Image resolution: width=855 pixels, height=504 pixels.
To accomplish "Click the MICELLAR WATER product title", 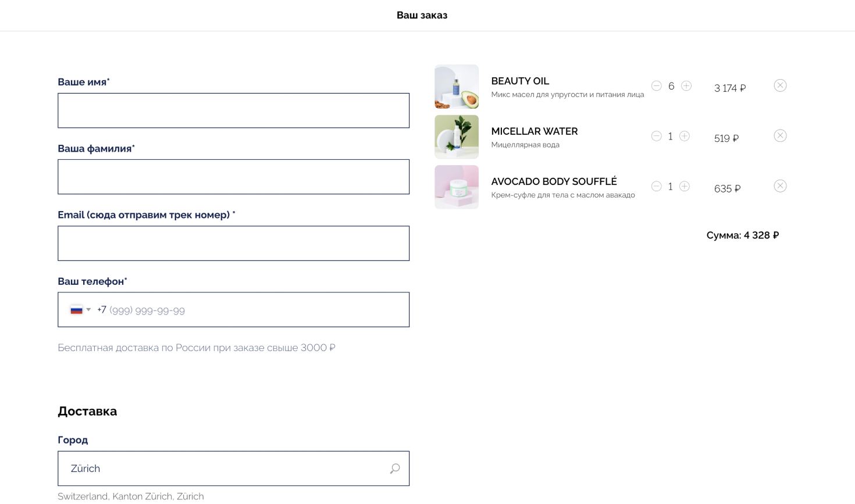I will pos(535,131).
